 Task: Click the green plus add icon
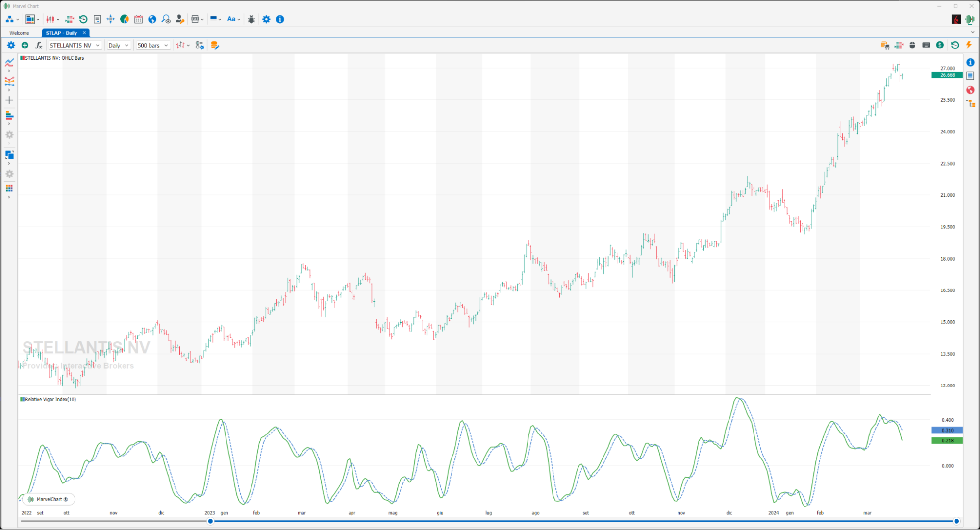click(25, 45)
